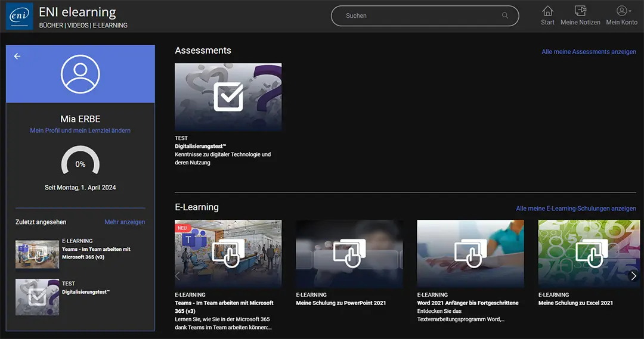Screen dimensions: 644x339
Task: Click recent item text Teams - Im Team arbeiten
Action: tap(96, 253)
